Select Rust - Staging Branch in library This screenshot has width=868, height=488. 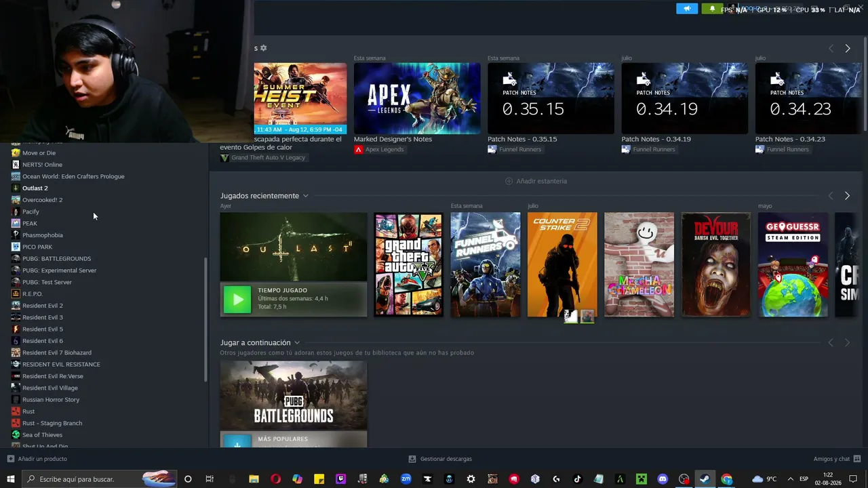52,423
